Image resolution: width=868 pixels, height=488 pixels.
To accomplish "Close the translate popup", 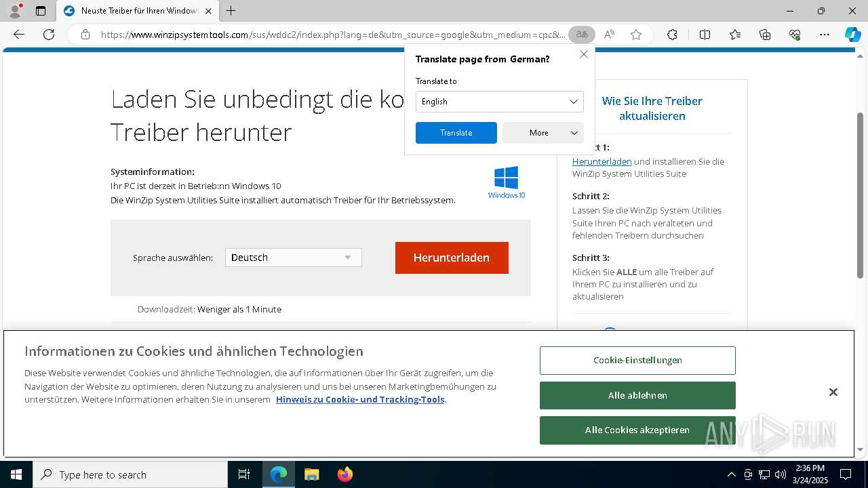I will click(584, 54).
